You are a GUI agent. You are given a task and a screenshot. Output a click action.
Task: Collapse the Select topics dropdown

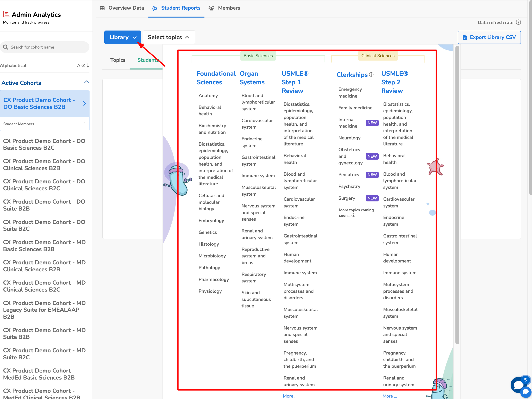(169, 37)
